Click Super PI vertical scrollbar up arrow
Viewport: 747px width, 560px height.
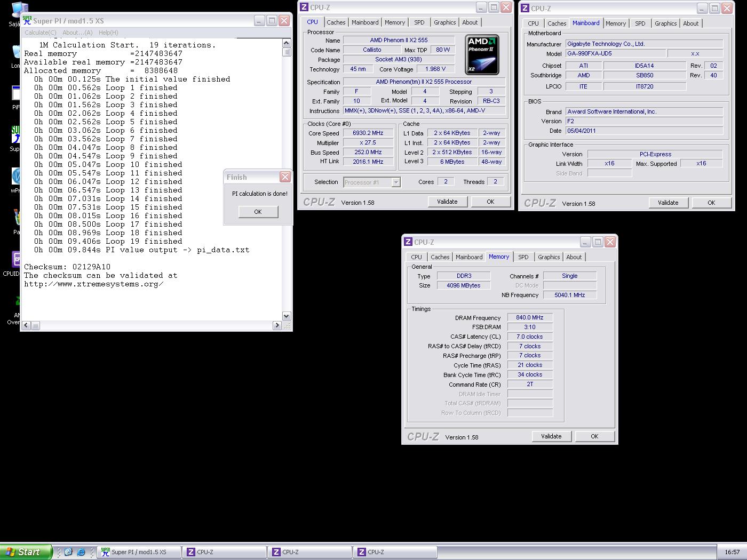point(287,44)
